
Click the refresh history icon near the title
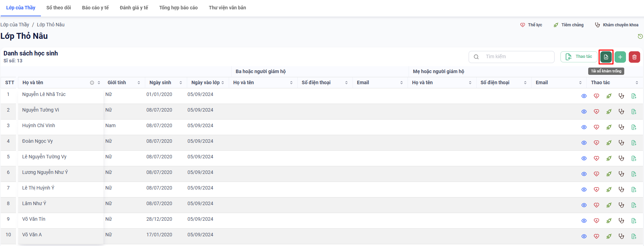point(640,36)
